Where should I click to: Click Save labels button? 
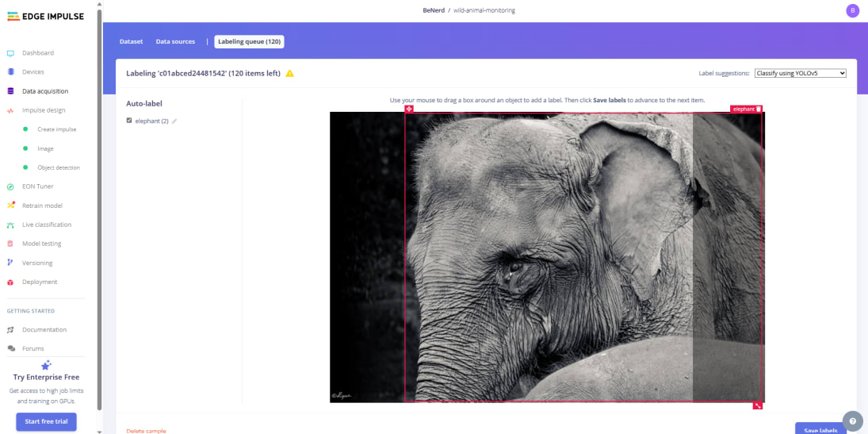pos(821,428)
